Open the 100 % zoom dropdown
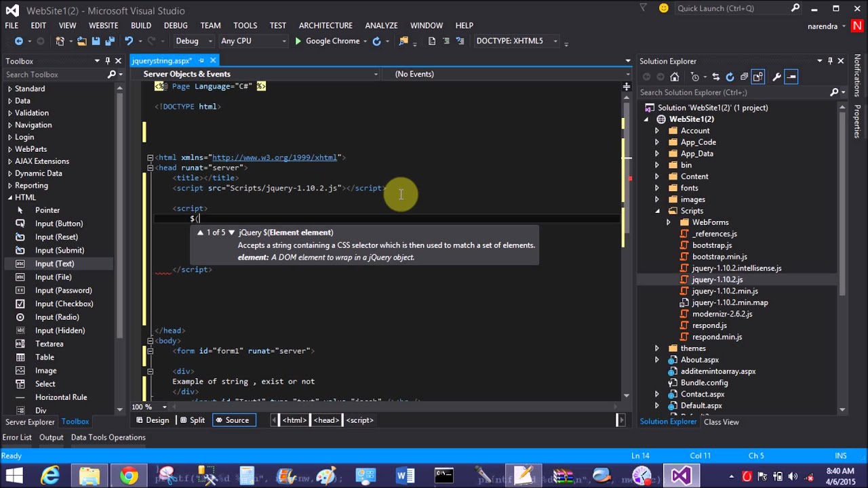This screenshot has width=868, height=488. [x=149, y=407]
